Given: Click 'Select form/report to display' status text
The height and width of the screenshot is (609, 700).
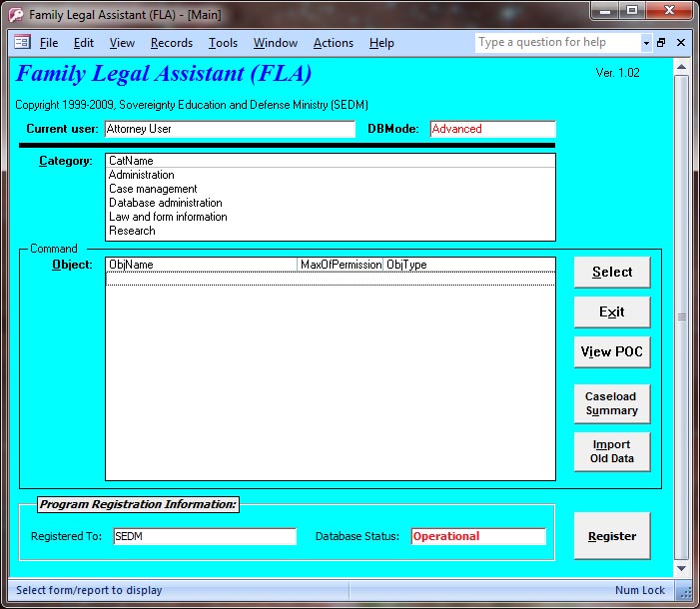Looking at the screenshot, I should click(x=89, y=590).
